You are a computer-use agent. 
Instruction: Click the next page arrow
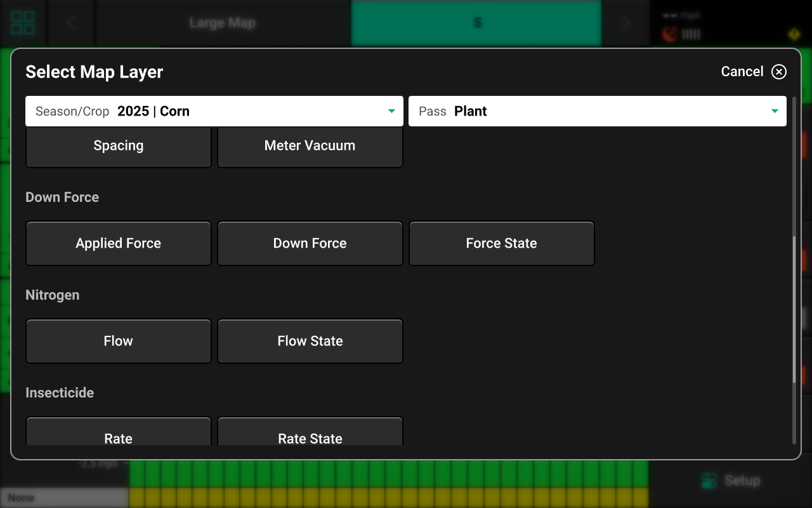(x=626, y=23)
